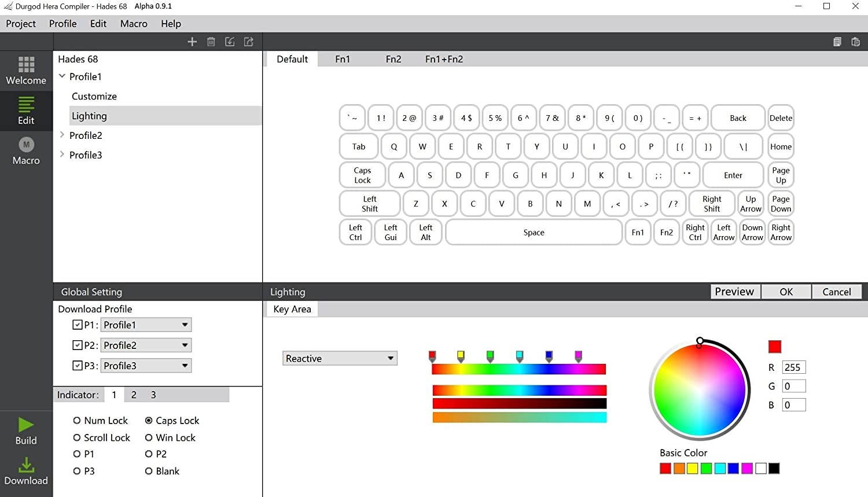Add a new profile with the plus icon
The height and width of the screenshot is (497, 868).
(x=192, y=41)
